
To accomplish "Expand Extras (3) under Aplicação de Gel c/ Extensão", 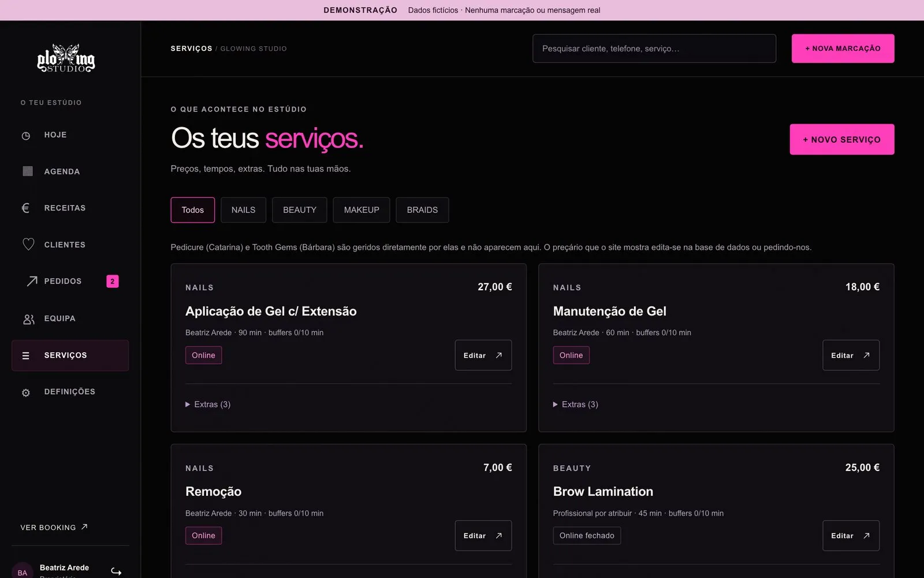I will [x=208, y=405].
